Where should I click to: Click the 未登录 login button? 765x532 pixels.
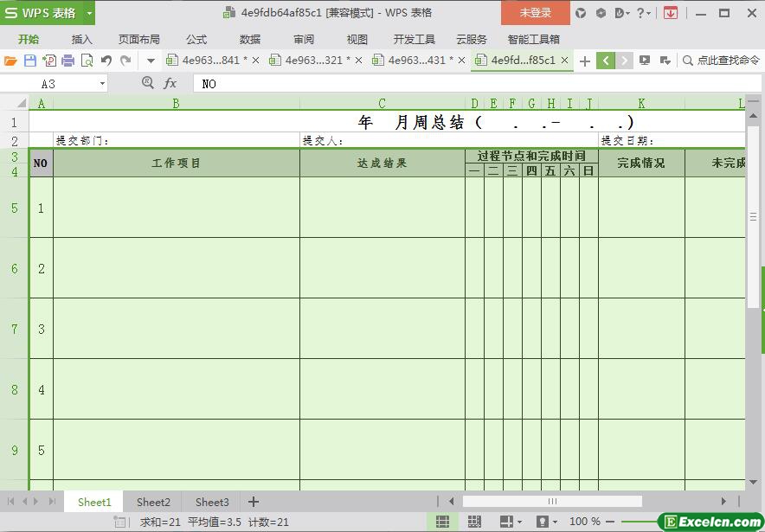(535, 13)
